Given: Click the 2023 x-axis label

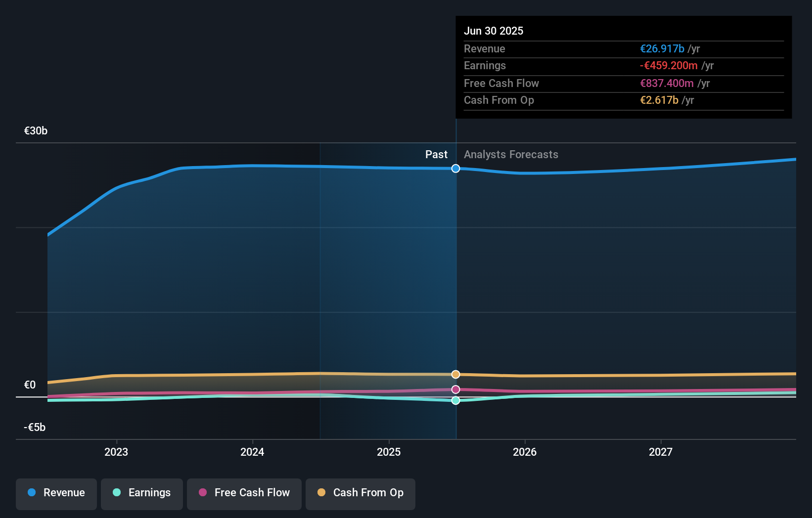Looking at the screenshot, I should 116,452.
